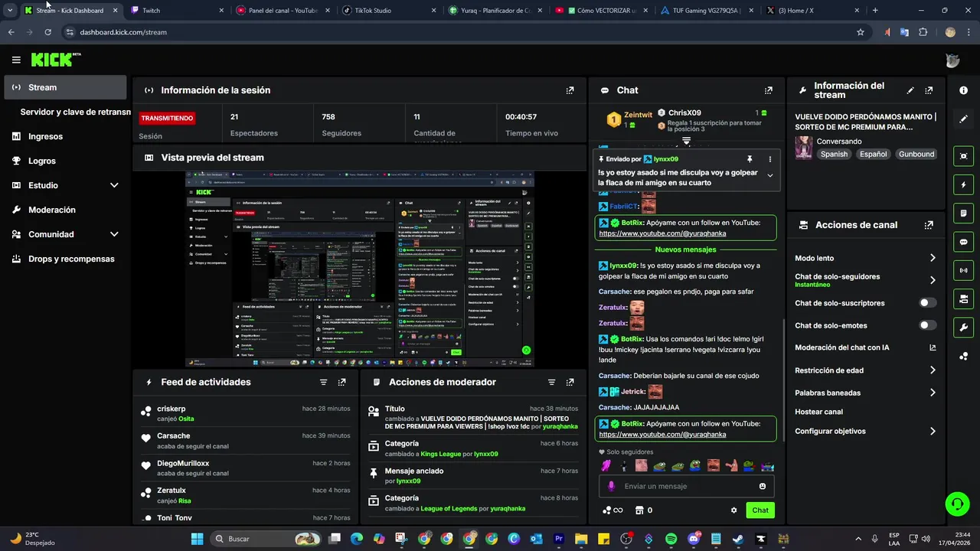Screen dimensions: 980x551
Task: Pop out the Acciones de moderador panel
Action: click(x=570, y=382)
